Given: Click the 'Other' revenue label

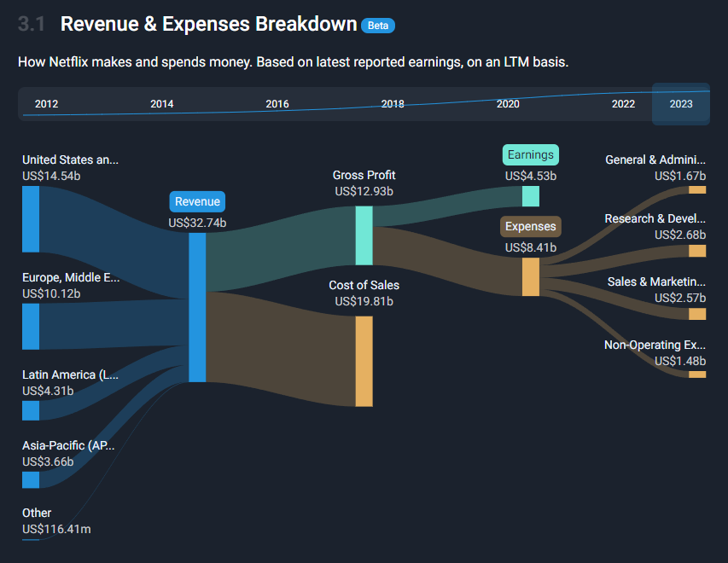Looking at the screenshot, I should (37, 513).
